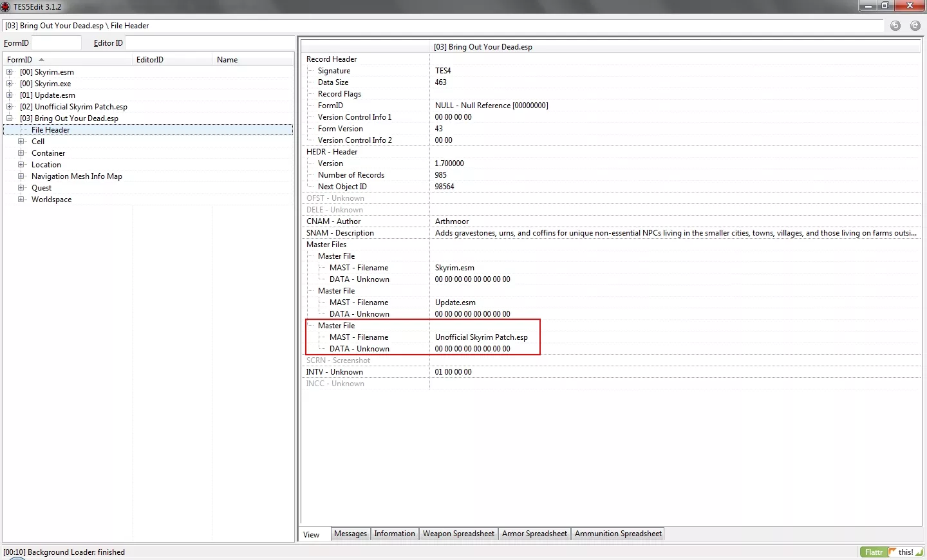Viewport: 927px width, 560px height.
Task: Select the Form Version value 43
Action: 438,129
